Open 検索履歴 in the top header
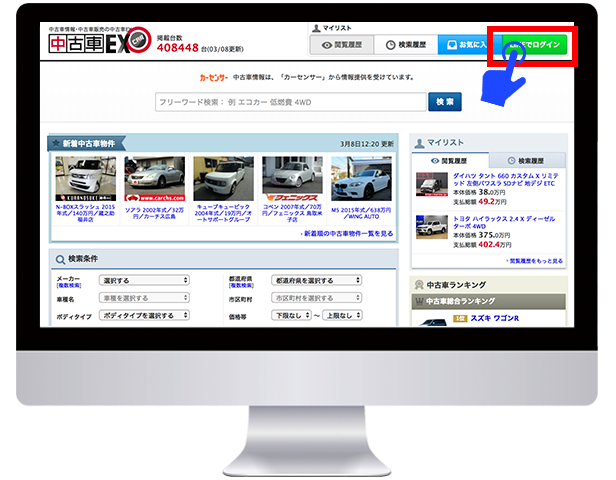Screen dimensions: 616x480 point(404,46)
